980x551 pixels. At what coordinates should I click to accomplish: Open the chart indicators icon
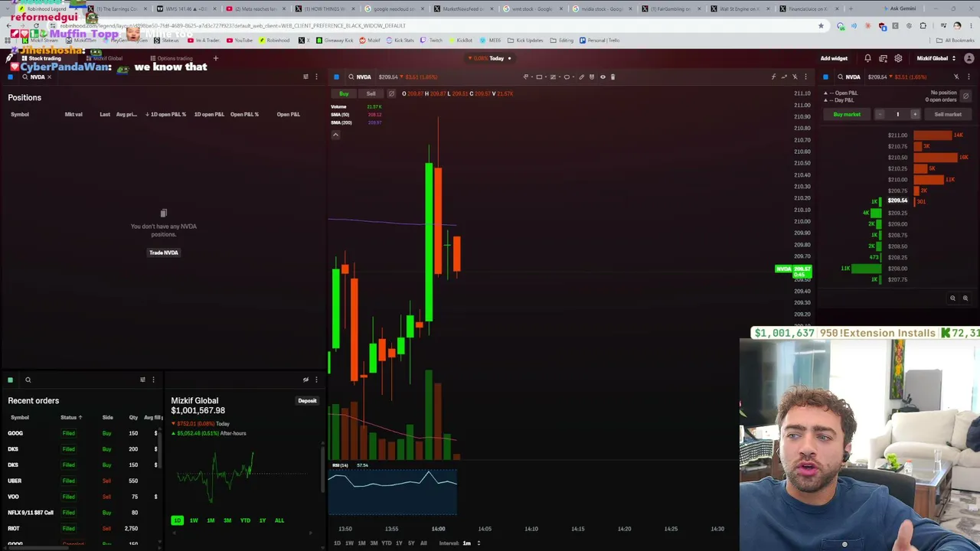coord(773,77)
